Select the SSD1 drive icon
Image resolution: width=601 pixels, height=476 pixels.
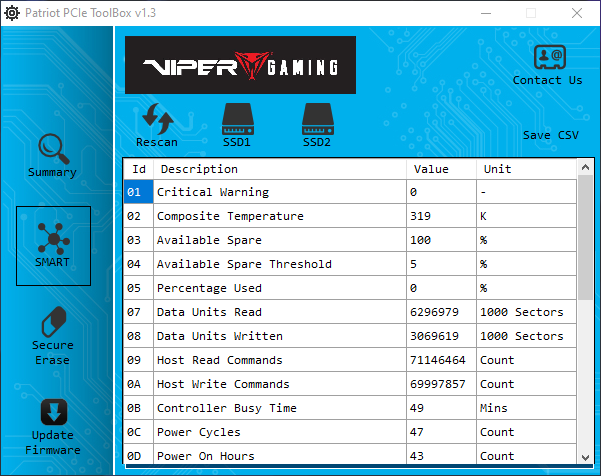point(236,119)
